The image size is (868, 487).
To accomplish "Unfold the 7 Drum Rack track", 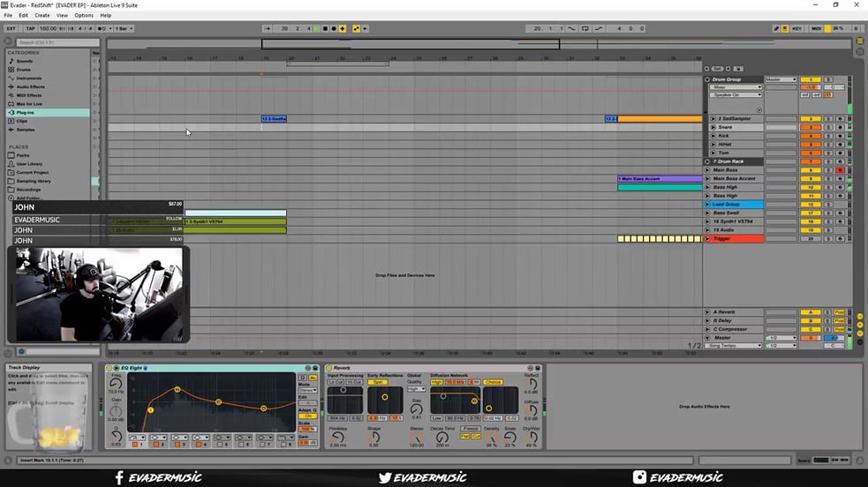I will click(x=707, y=161).
